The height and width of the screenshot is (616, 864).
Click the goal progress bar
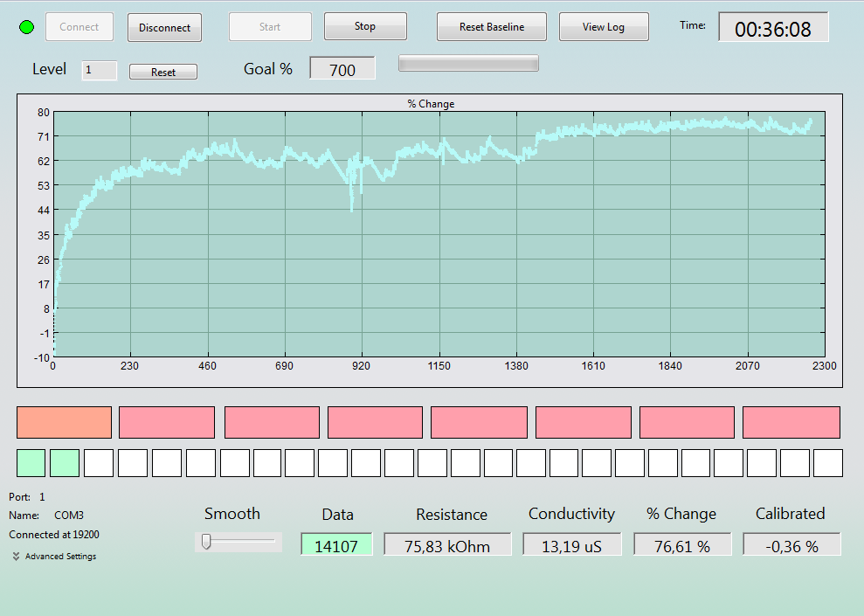coord(468,64)
